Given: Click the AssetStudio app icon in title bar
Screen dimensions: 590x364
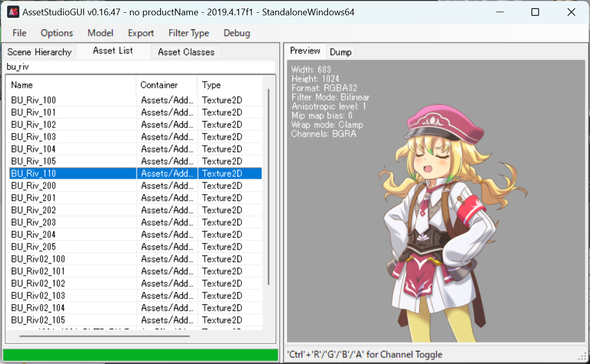Looking at the screenshot, I should [13, 12].
